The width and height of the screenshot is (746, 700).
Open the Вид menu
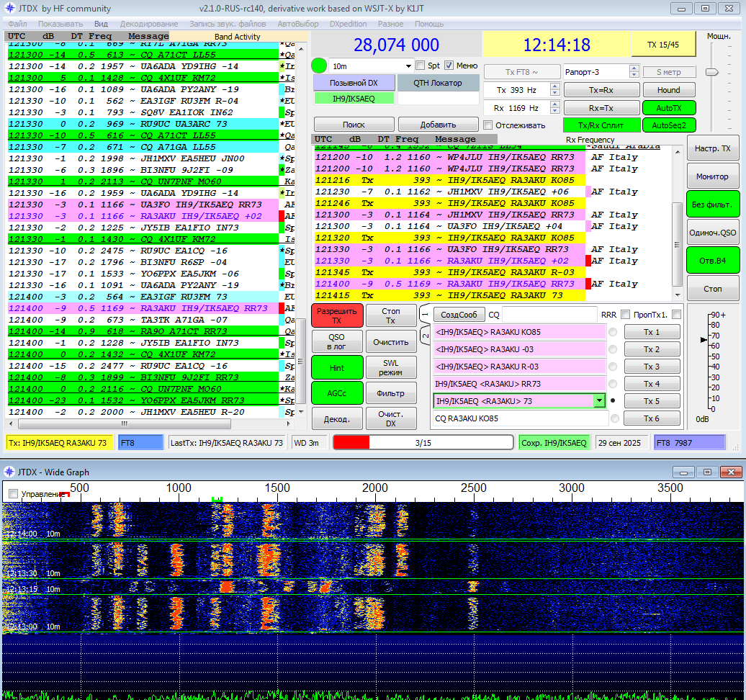pos(101,24)
